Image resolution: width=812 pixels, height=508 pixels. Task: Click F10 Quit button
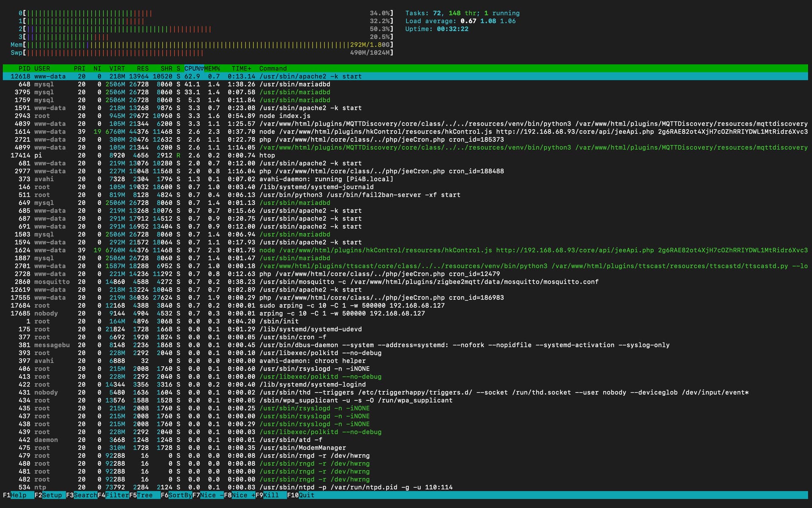coord(306,495)
